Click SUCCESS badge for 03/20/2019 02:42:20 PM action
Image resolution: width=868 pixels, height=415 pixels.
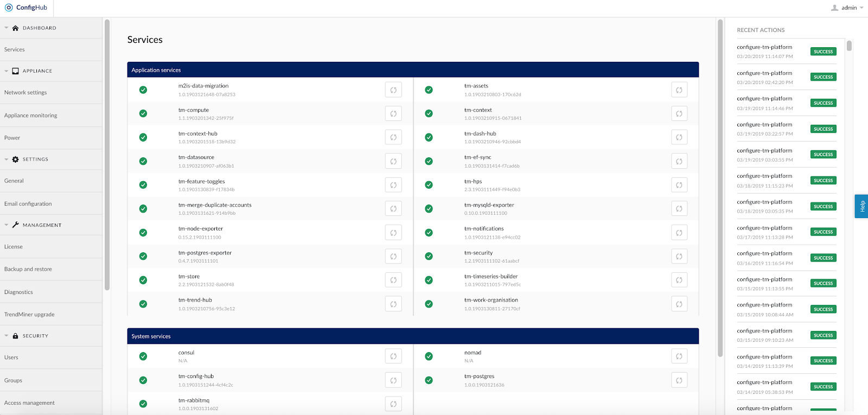click(x=824, y=77)
